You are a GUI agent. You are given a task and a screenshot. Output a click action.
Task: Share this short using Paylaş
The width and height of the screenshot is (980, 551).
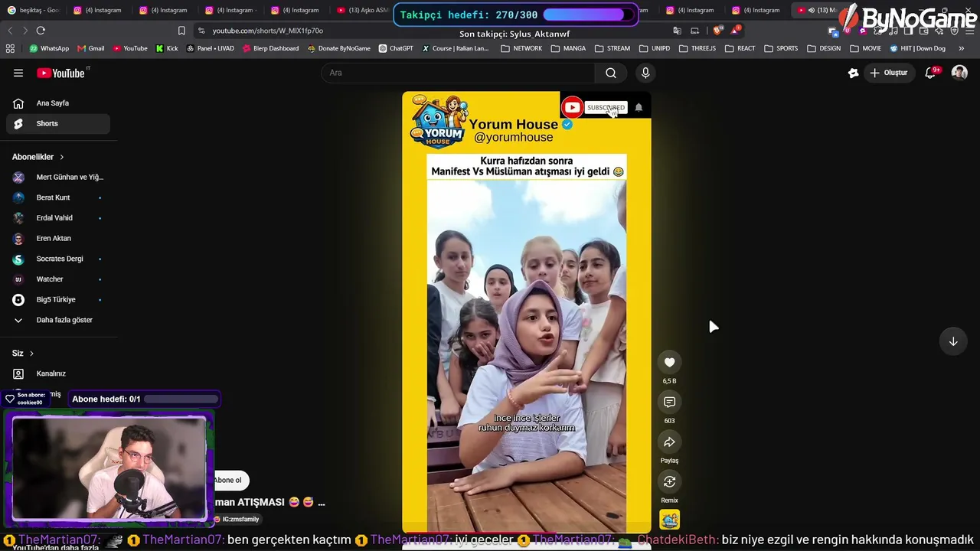(669, 442)
